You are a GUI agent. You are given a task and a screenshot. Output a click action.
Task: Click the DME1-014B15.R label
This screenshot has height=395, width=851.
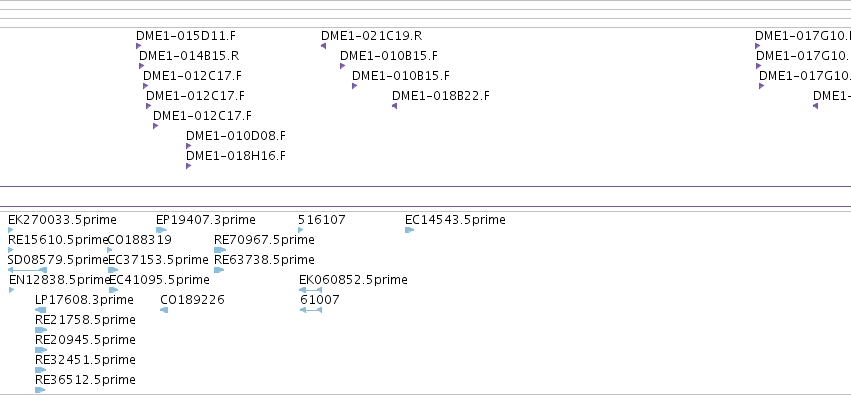click(189, 56)
